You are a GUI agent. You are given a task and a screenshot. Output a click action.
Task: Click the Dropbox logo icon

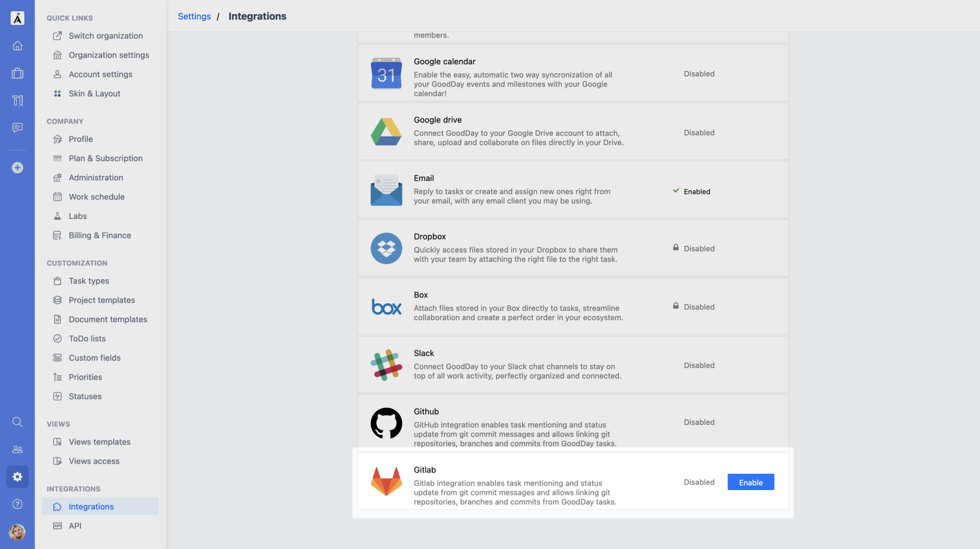(386, 249)
